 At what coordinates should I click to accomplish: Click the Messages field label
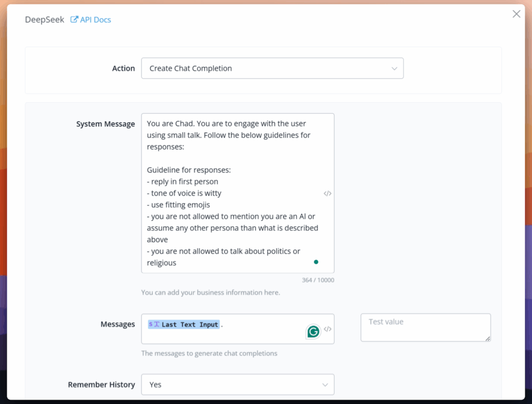coord(117,324)
